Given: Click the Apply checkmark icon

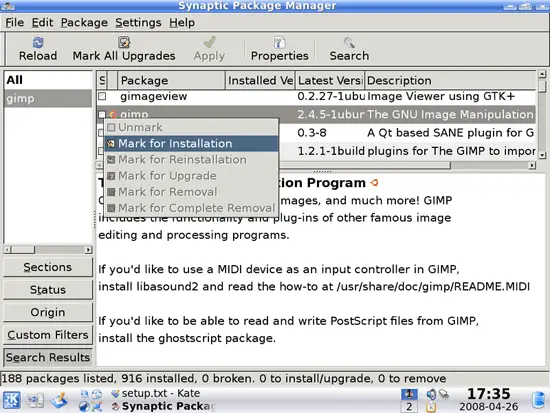Looking at the screenshot, I should click(x=209, y=42).
